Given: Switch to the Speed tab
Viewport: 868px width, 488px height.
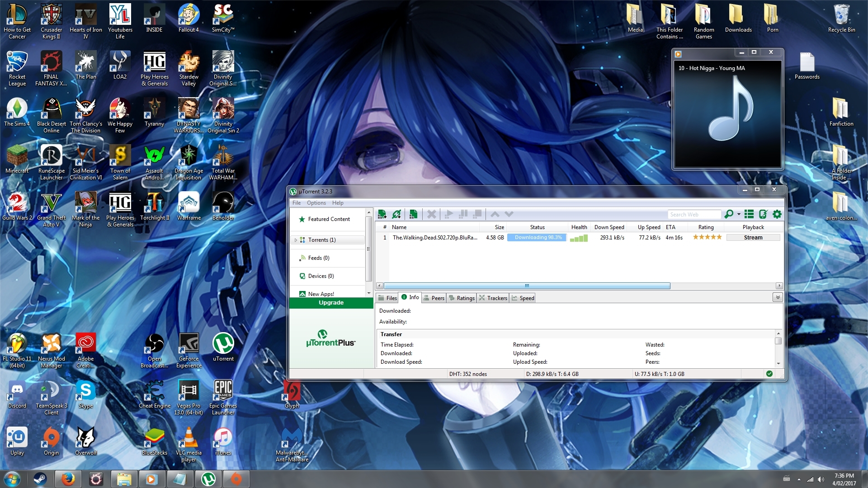Looking at the screenshot, I should point(523,298).
